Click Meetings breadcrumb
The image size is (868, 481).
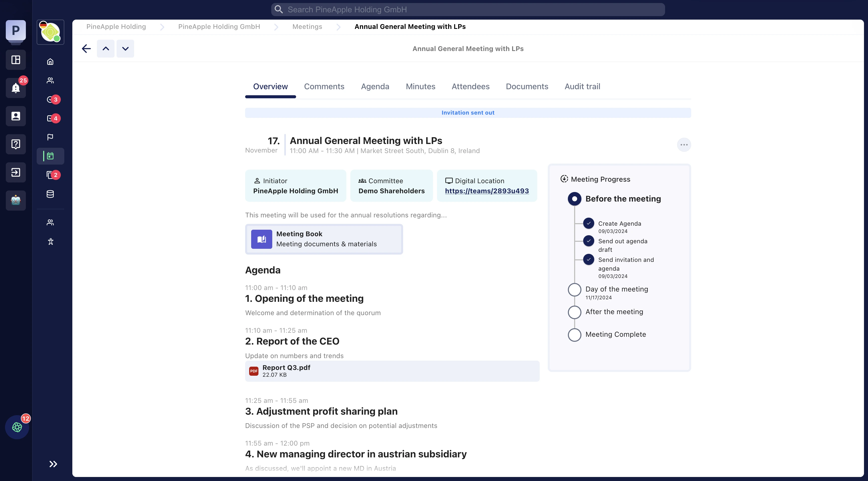(307, 27)
